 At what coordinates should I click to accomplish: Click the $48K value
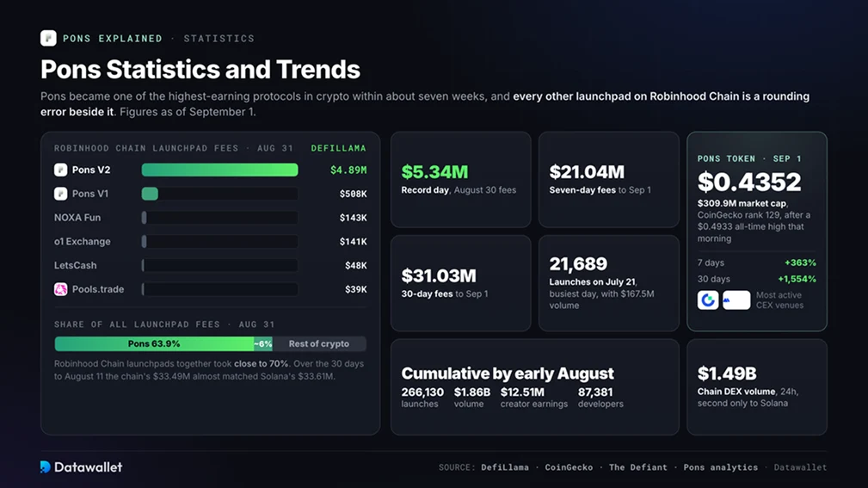pyautogui.click(x=356, y=265)
